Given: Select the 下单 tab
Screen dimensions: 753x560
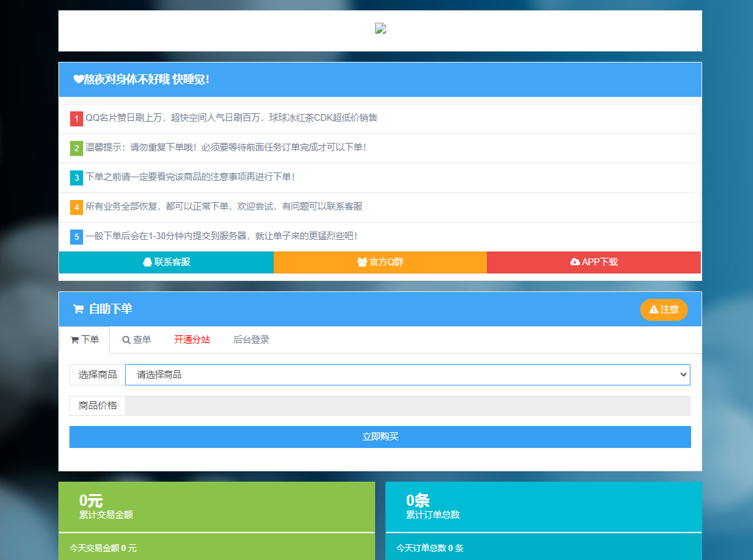Looking at the screenshot, I should [85, 340].
